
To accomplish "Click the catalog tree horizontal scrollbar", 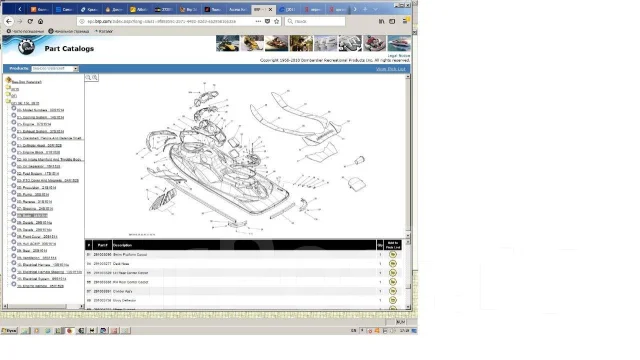I will click(x=44, y=306).
